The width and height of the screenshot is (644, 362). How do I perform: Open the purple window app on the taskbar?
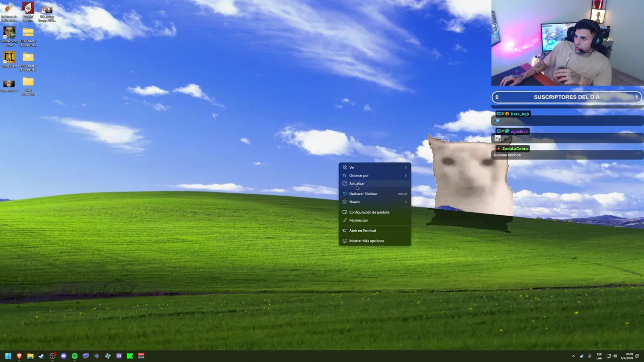[x=119, y=356]
